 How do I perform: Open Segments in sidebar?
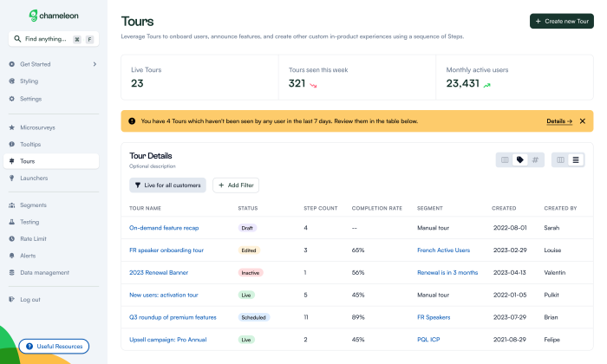pyautogui.click(x=33, y=205)
